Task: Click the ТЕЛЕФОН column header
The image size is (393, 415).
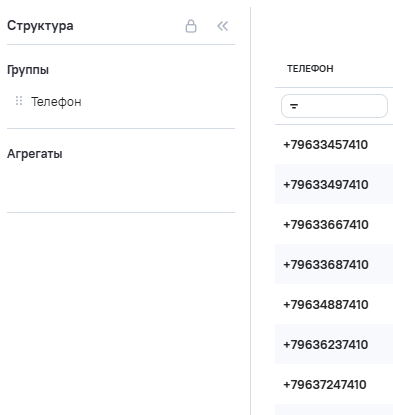Action: click(x=310, y=69)
